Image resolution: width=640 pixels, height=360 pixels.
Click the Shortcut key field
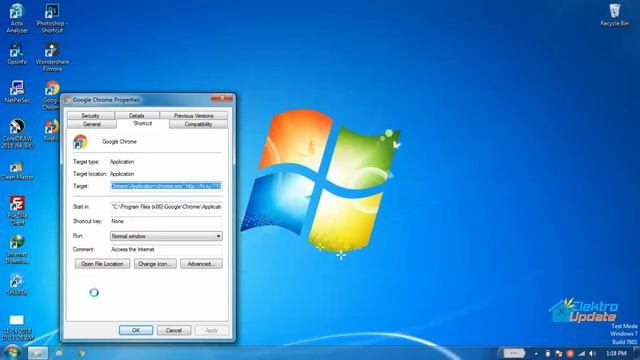coord(166,221)
